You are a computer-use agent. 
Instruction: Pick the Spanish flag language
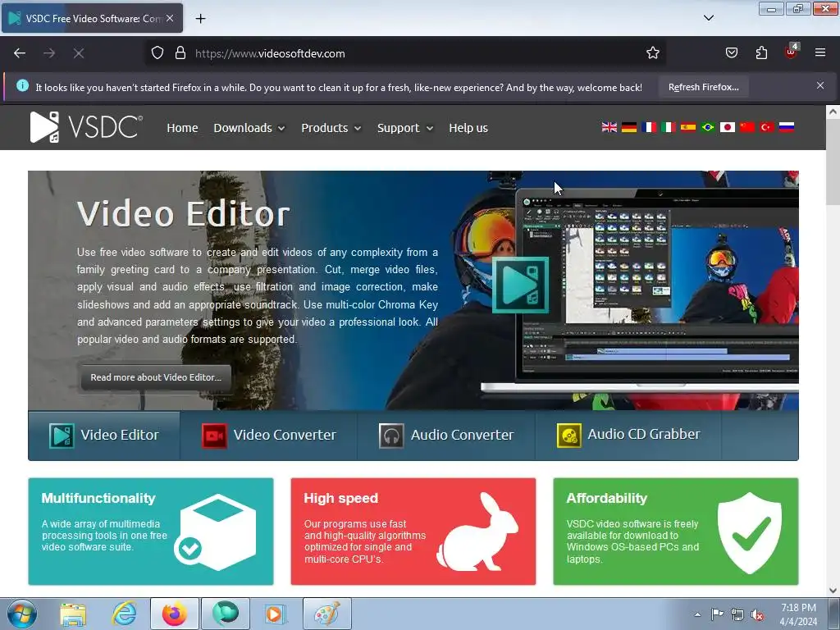(x=688, y=127)
